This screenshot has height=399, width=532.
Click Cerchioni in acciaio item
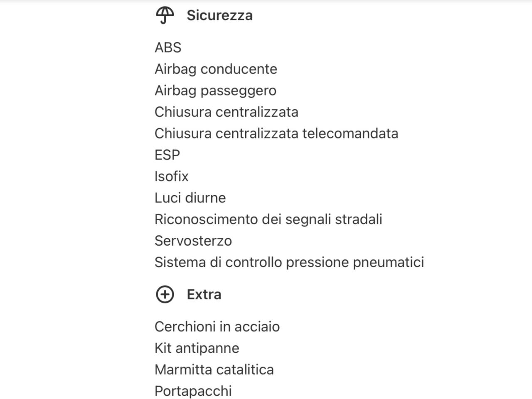pyautogui.click(x=217, y=327)
